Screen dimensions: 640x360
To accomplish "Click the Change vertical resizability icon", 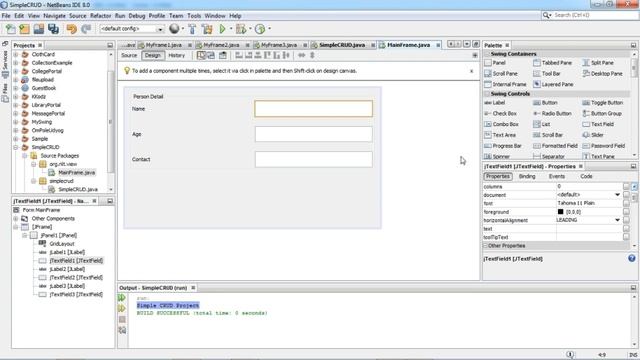I will 312,55.
